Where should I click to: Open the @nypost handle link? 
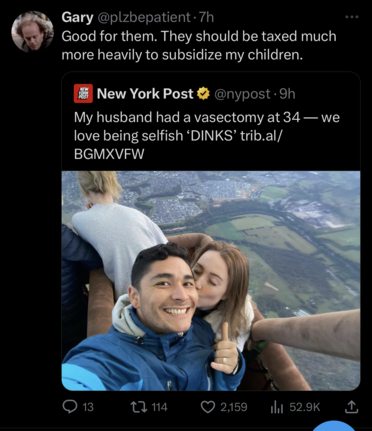tap(242, 94)
